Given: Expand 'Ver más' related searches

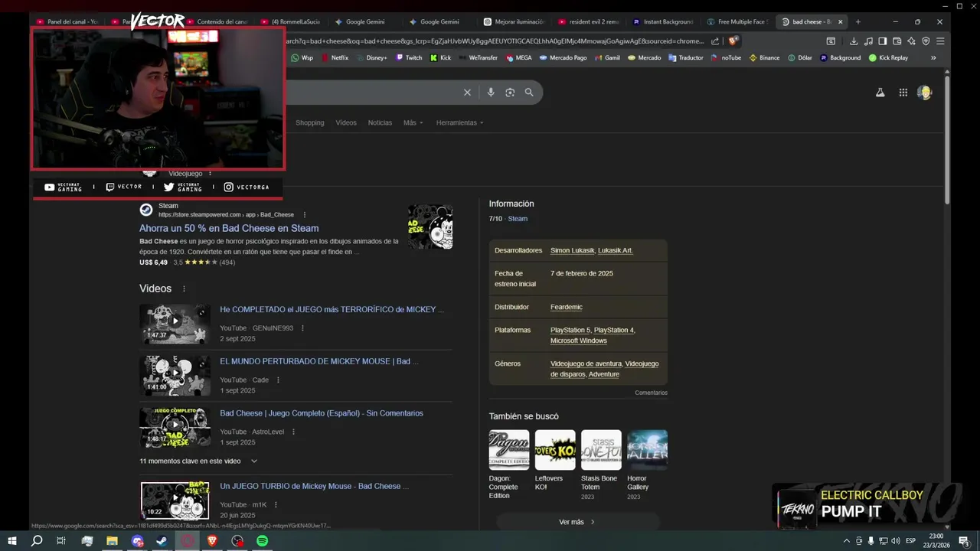Looking at the screenshot, I should click(x=577, y=522).
